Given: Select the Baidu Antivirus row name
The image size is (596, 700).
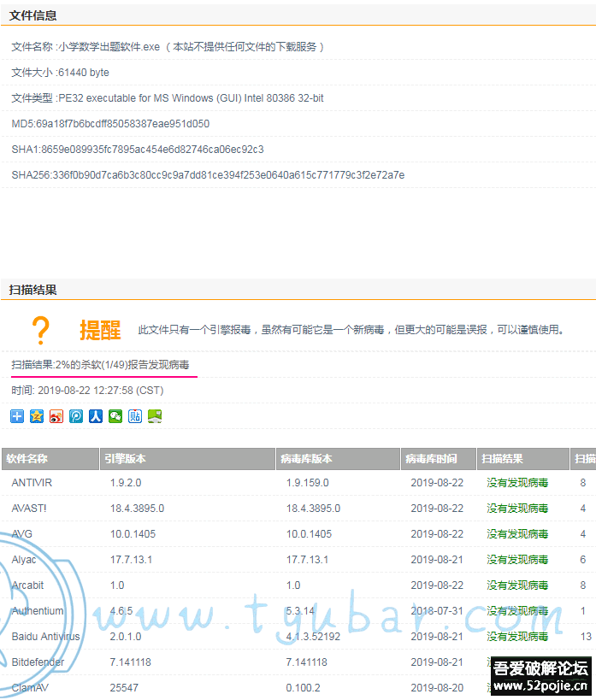Looking at the screenshot, I should 45,637.
